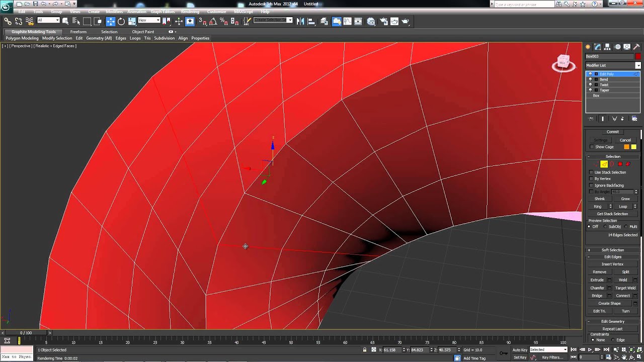
Task: Switch to Object Paint ribbon tab
Action: point(143,32)
